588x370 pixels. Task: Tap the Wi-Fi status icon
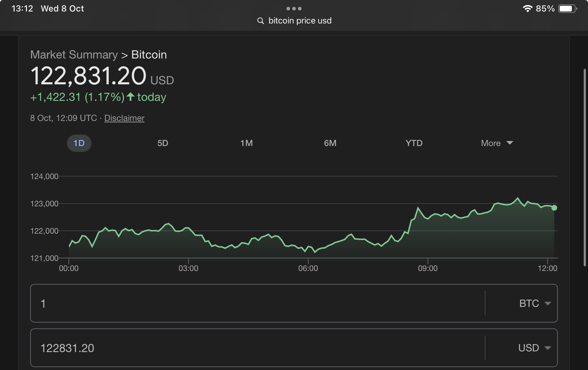click(527, 9)
